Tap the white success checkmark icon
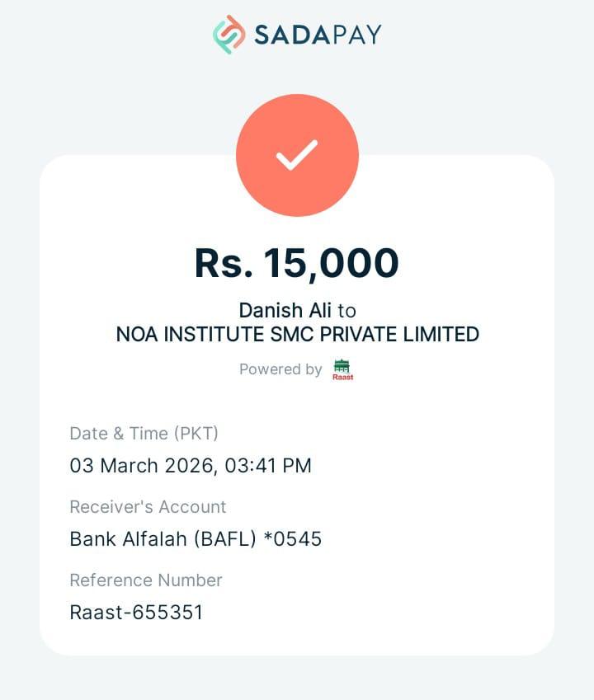Image resolution: width=594 pixels, height=700 pixels. click(x=297, y=155)
